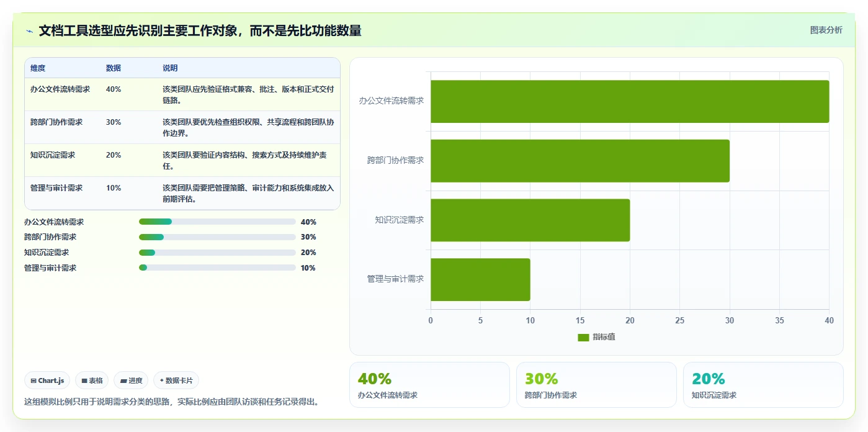Click the 办公文件流转需求 40% progress bar
868x432 pixels.
click(x=217, y=222)
